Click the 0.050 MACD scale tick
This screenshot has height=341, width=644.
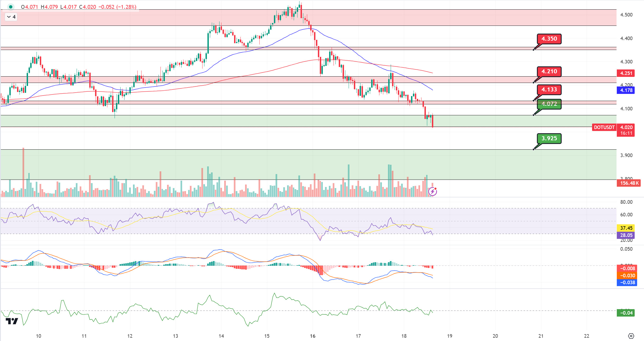pyautogui.click(x=626, y=249)
